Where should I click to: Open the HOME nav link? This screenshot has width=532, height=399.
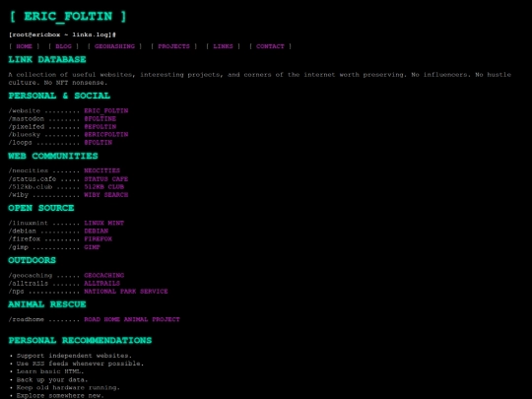(x=24, y=46)
